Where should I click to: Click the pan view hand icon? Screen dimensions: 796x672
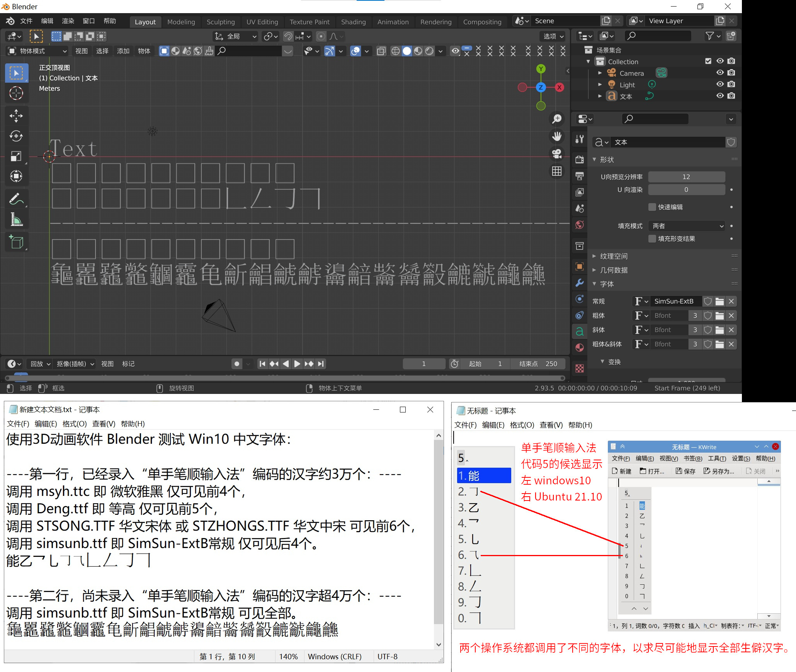pyautogui.click(x=557, y=136)
